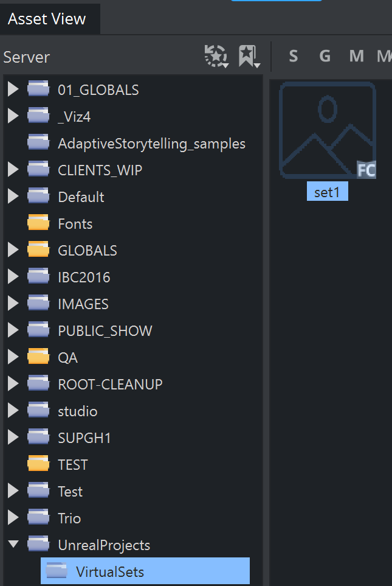Expand the 01_GLOBALS folder
This screenshot has width=392, height=586.
(13, 89)
